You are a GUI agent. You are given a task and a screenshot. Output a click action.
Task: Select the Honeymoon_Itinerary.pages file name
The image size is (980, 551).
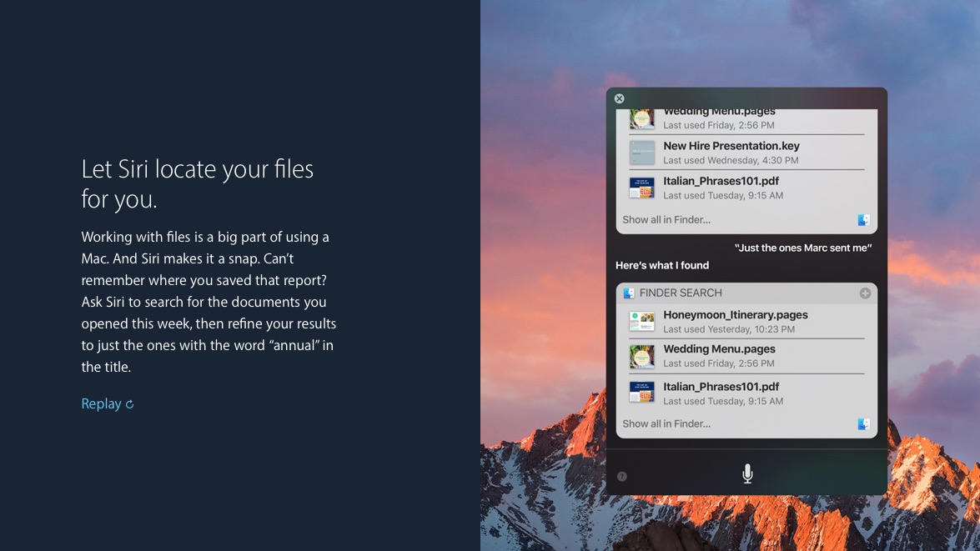tap(735, 315)
